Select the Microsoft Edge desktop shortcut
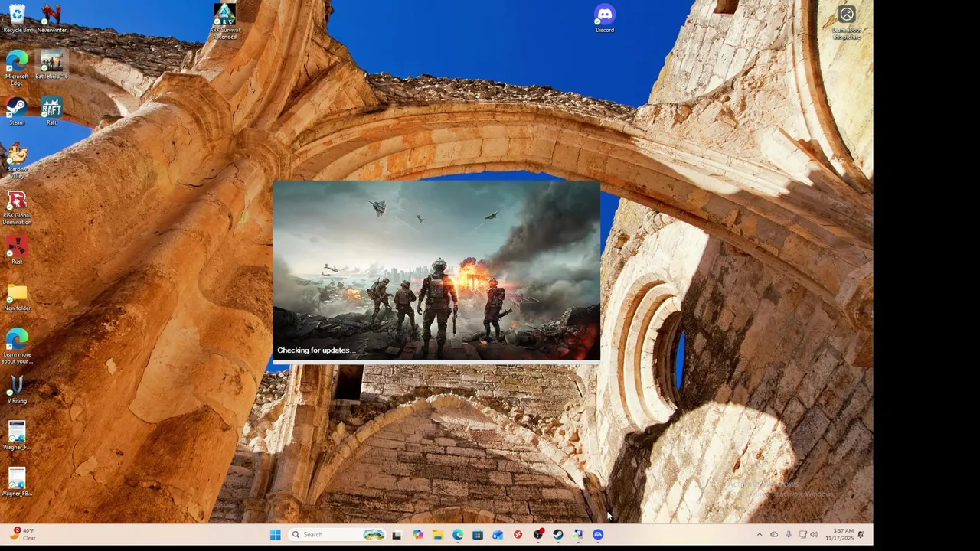 coord(17,68)
